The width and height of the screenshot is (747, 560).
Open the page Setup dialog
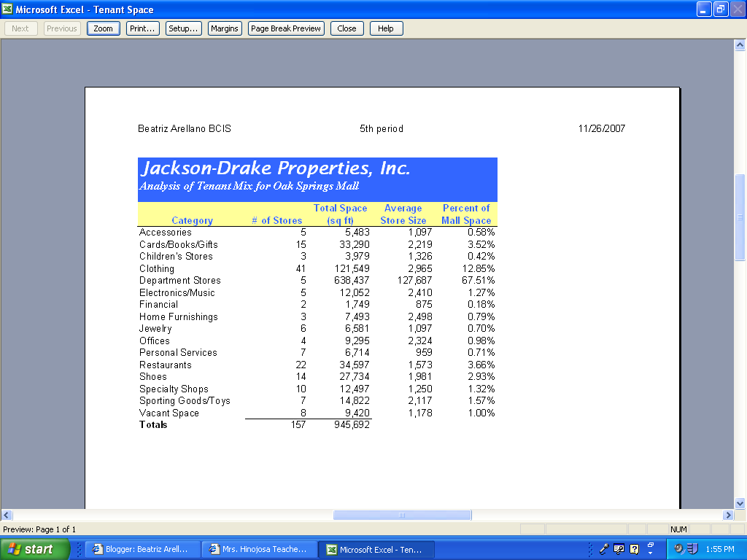pyautogui.click(x=183, y=28)
